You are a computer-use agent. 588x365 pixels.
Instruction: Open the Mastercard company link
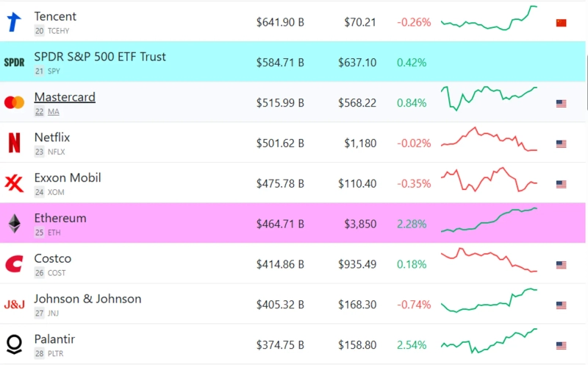click(65, 97)
